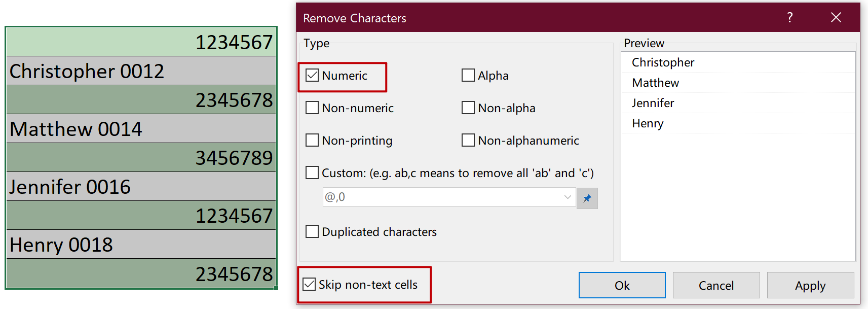Click the pin icon beside the Custom dropdown
This screenshot has height=309, width=868.
(x=587, y=198)
